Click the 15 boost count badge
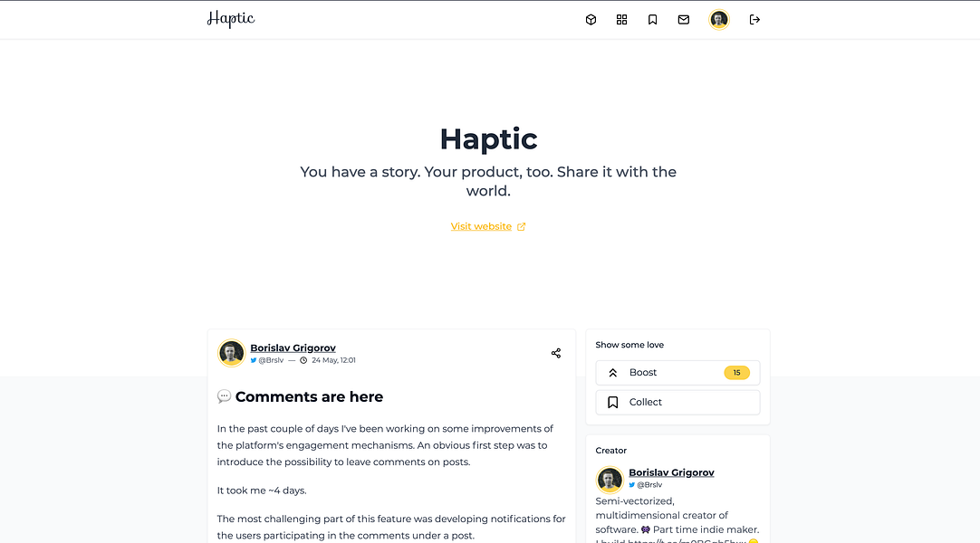This screenshot has height=543, width=980. click(x=736, y=373)
